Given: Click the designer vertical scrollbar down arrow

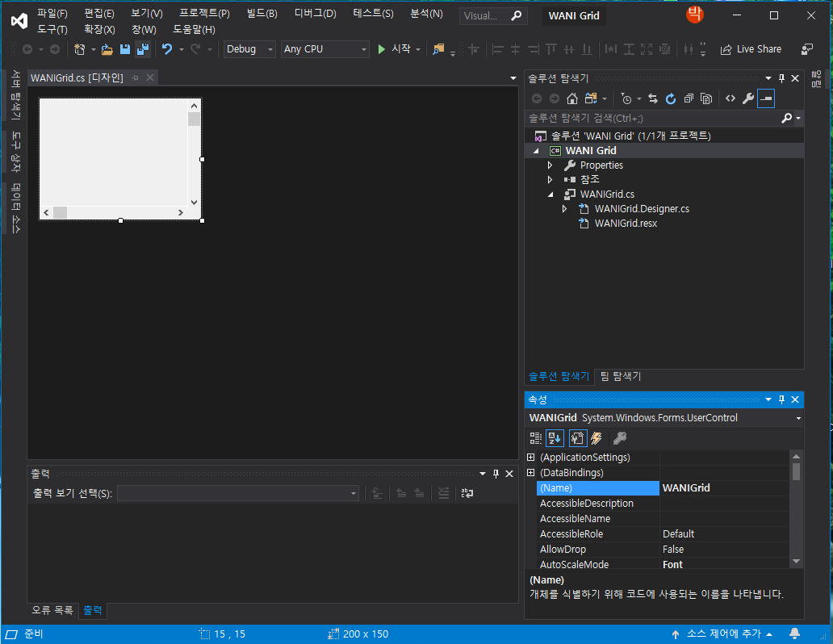Looking at the screenshot, I should point(194,202).
